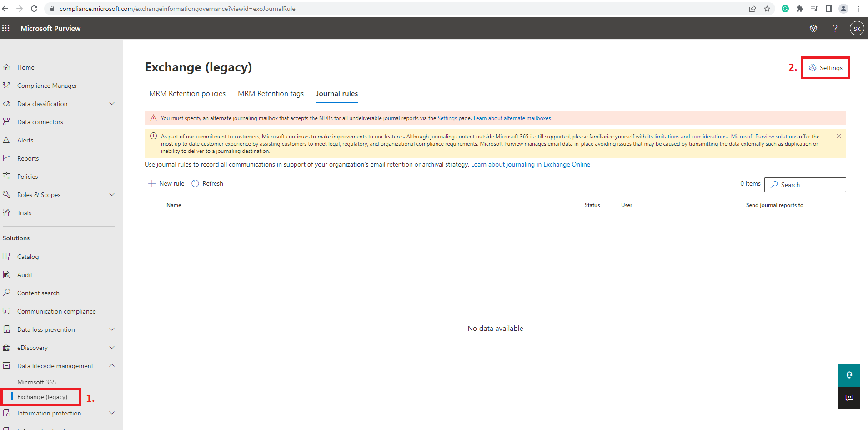This screenshot has width=868, height=430.
Task: Collapse the Data lifecycle management section
Action: point(112,366)
